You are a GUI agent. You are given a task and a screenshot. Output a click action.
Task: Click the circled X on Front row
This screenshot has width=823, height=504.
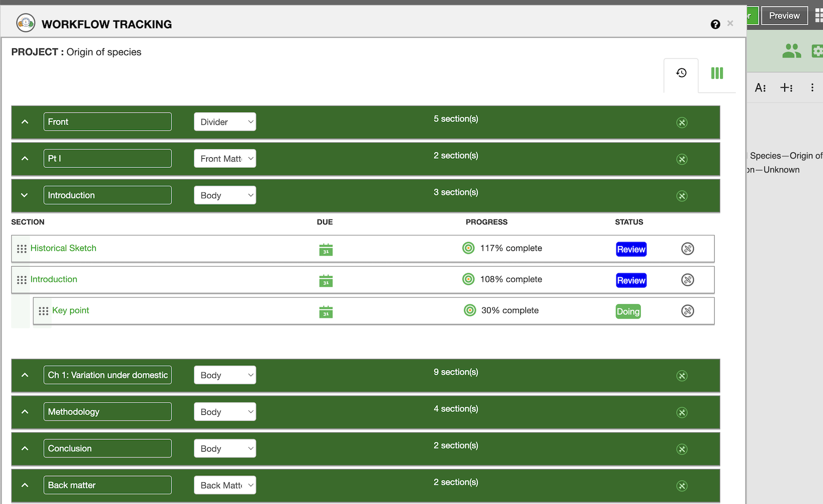[682, 122]
